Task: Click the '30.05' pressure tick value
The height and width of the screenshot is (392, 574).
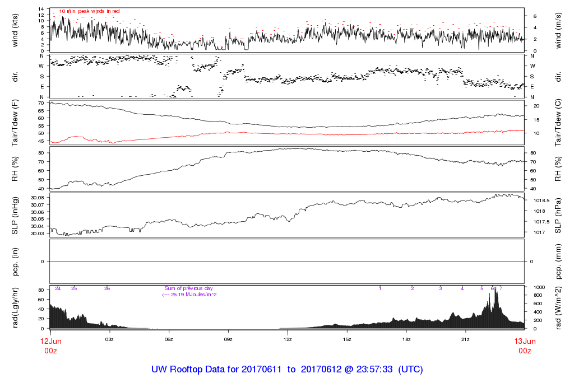Action: click(38, 219)
